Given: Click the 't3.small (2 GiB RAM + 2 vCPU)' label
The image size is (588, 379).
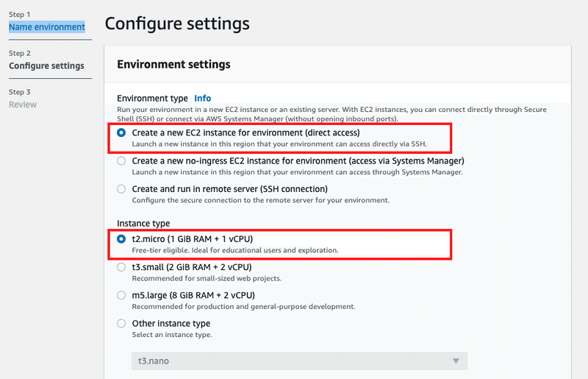Looking at the screenshot, I should tap(192, 267).
